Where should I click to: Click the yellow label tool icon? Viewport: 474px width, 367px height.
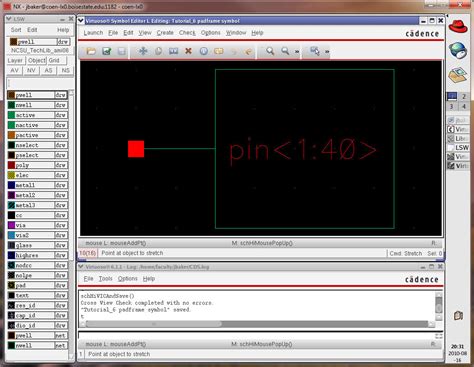point(219,51)
